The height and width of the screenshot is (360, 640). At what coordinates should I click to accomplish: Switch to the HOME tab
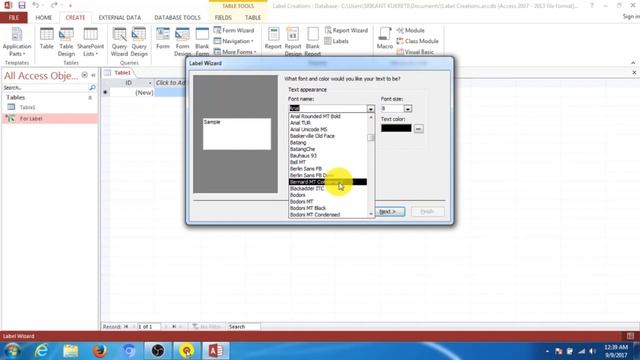point(43,18)
